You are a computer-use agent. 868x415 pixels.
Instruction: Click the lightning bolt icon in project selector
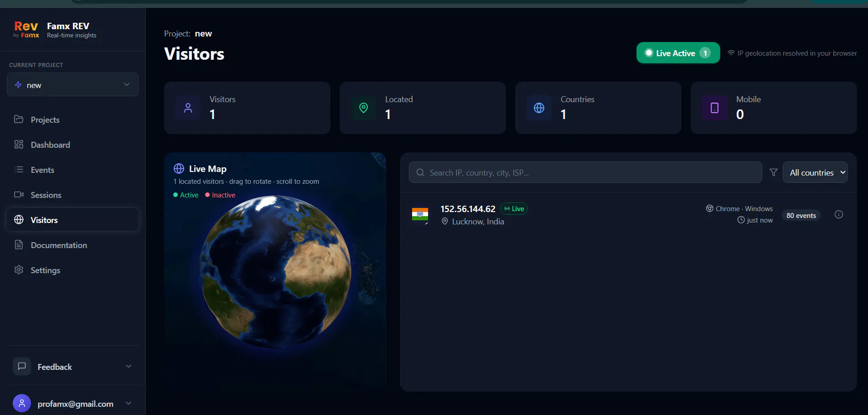(18, 85)
